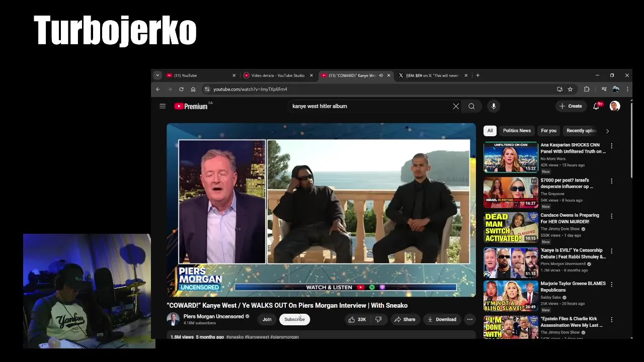
Task: Open more actions under the video
Action: tap(469, 319)
